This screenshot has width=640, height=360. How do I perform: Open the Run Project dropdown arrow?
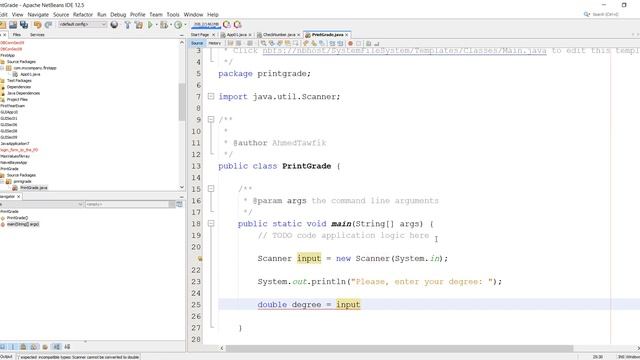[156, 25]
